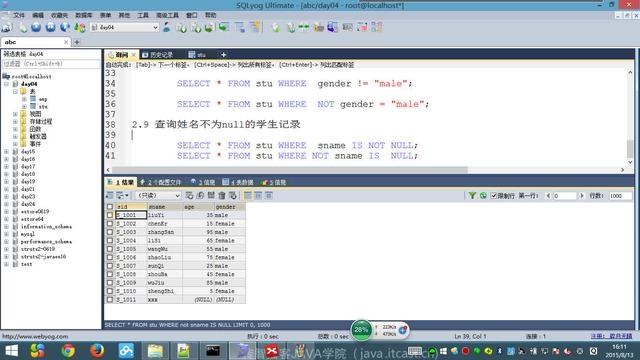640x360 pixels.
Task: Click the webyog.com link in status bar
Action: point(35,336)
